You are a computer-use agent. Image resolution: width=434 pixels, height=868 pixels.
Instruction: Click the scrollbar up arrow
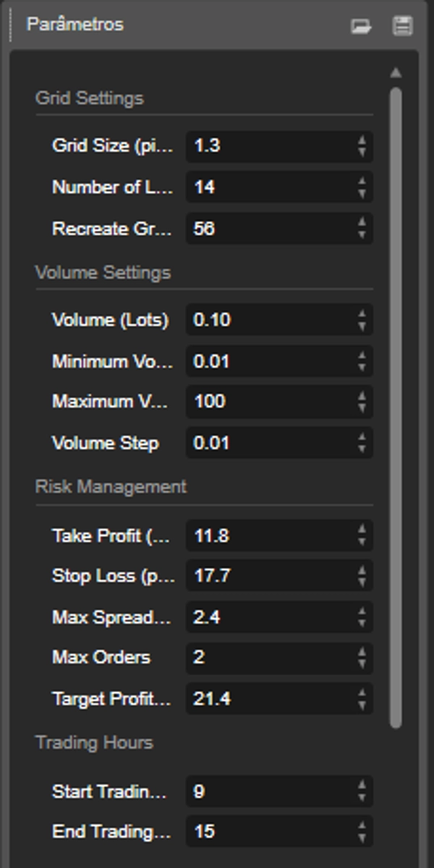pos(395,72)
